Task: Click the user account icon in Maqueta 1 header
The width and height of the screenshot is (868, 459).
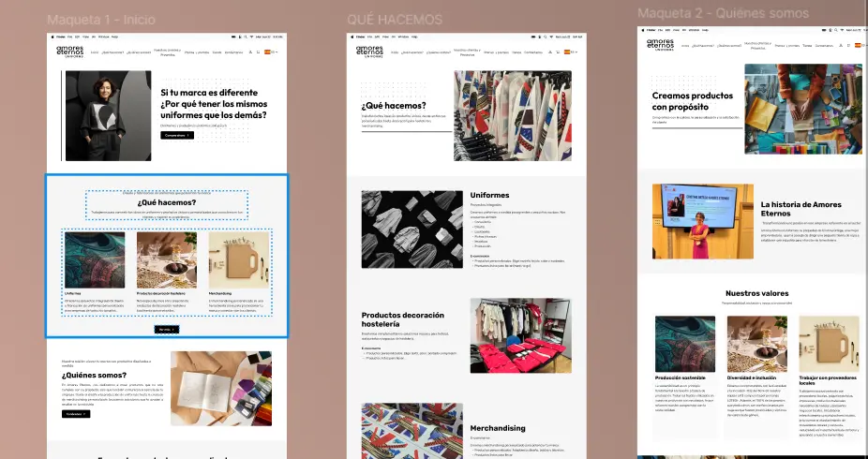Action: 250,52
